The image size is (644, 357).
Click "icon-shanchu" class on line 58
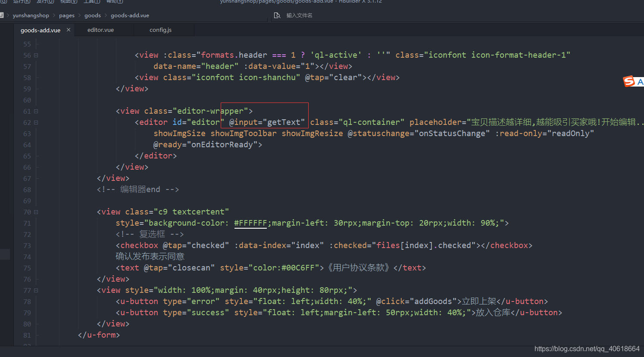[267, 78]
